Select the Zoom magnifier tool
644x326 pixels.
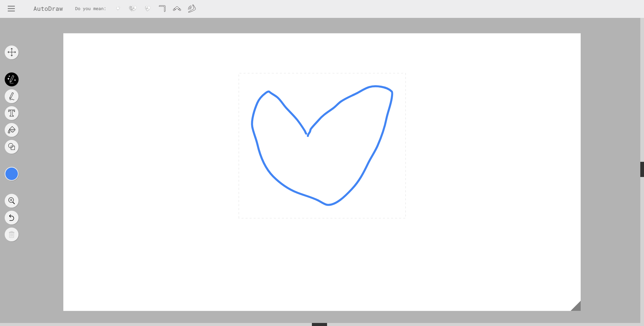pos(11,201)
